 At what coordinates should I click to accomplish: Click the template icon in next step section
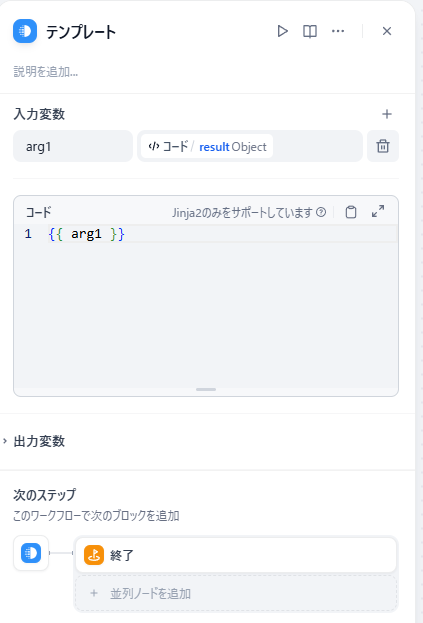[x=31, y=553]
